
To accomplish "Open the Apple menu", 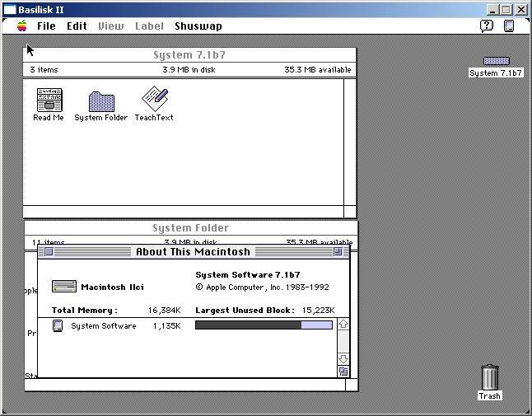I will 21,26.
